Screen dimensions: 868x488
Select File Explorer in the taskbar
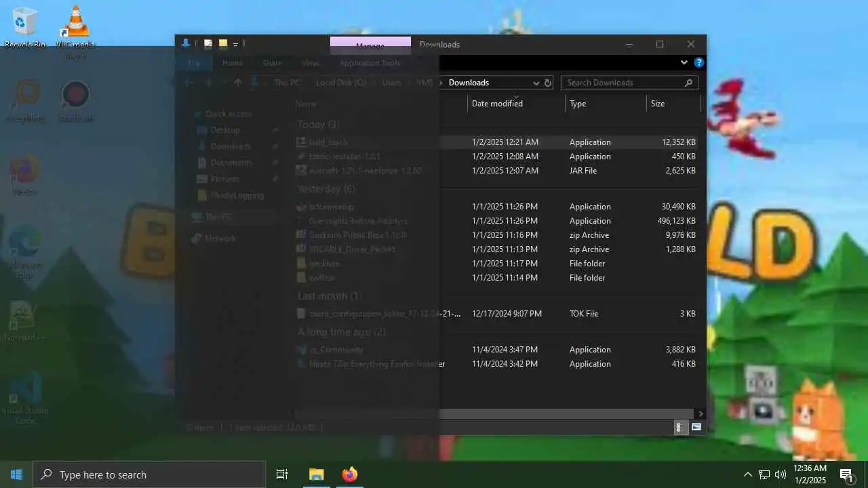[x=316, y=474]
